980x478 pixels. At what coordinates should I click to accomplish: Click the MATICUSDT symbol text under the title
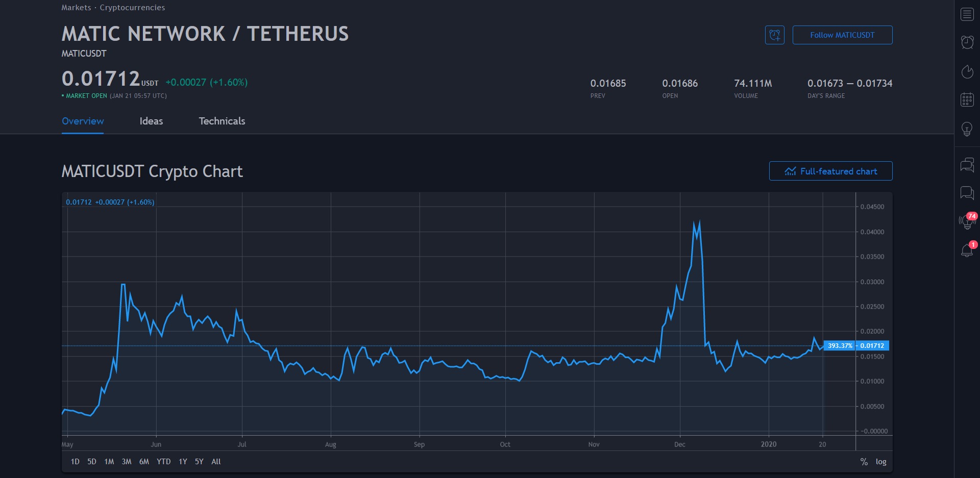tap(84, 54)
